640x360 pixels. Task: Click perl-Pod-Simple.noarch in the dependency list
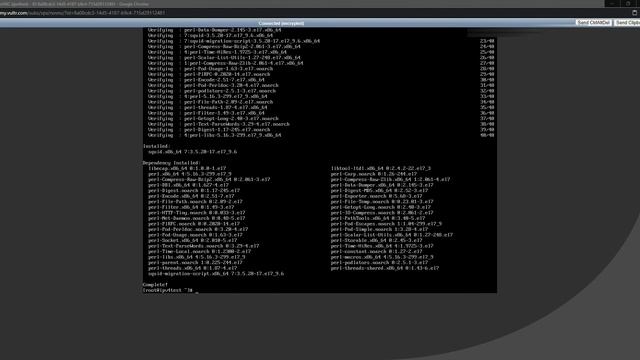[x=379, y=229]
